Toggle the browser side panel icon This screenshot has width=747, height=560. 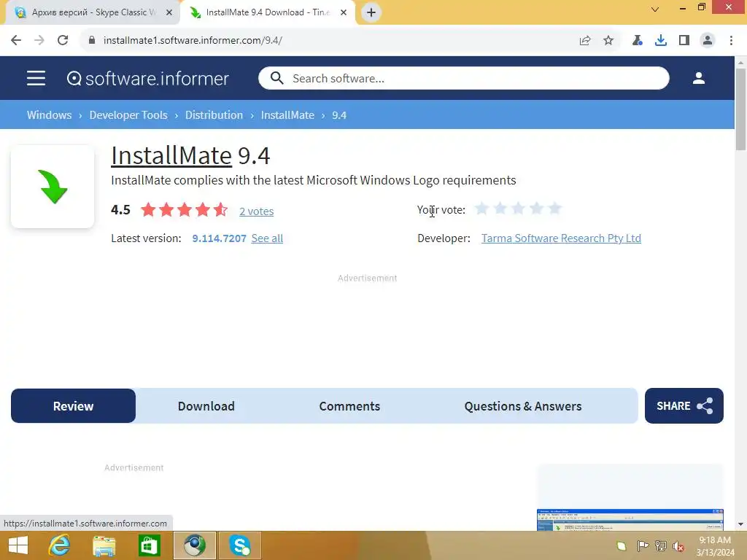pos(684,41)
